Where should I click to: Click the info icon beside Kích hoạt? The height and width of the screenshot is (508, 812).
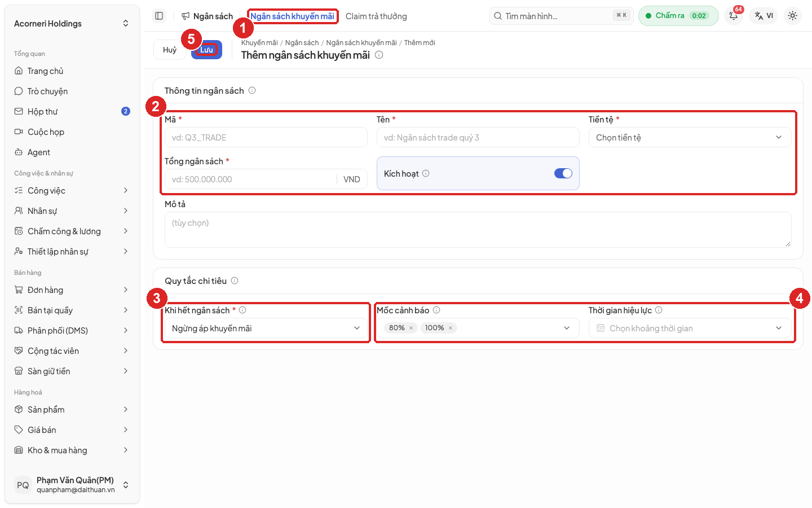pos(426,173)
